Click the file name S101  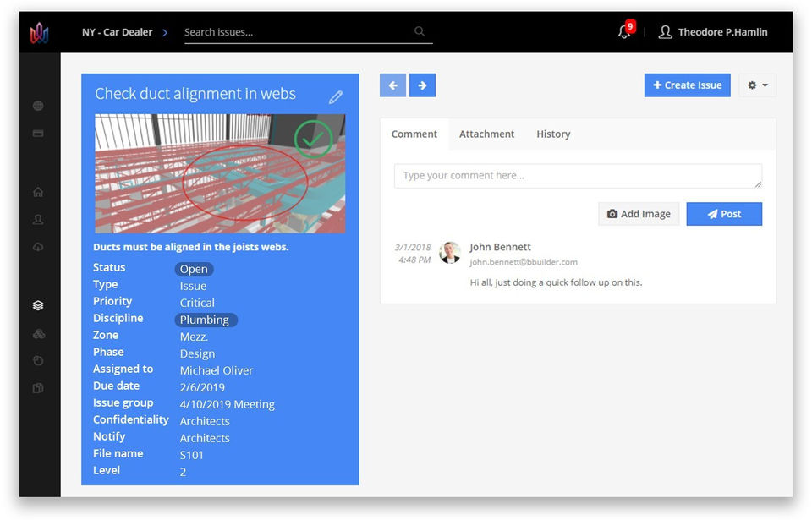192,455
